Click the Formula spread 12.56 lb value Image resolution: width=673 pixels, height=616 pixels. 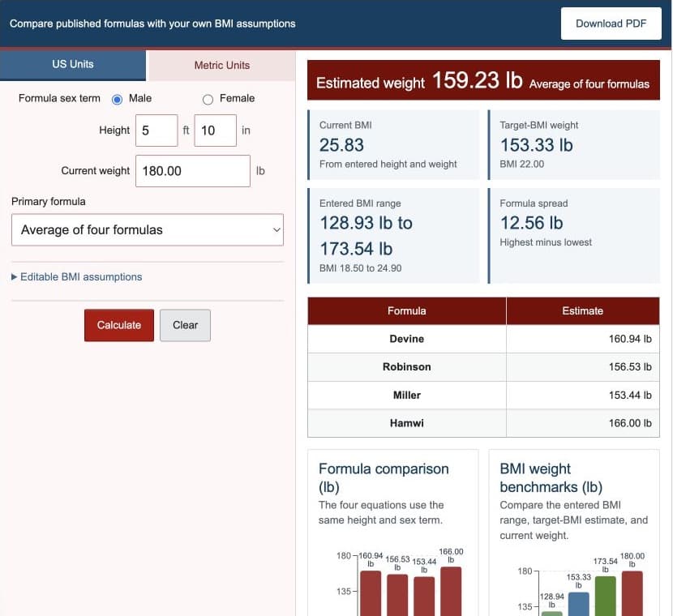pyautogui.click(x=532, y=223)
